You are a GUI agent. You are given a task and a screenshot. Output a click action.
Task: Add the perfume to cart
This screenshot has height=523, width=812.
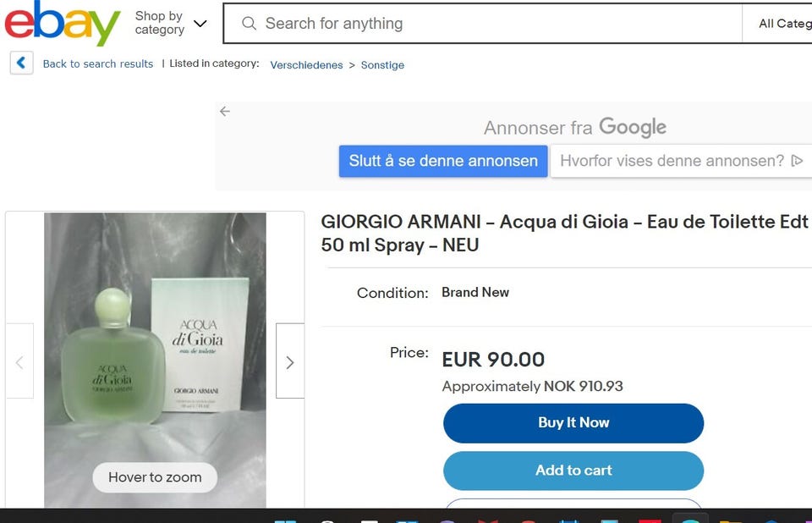pos(573,471)
